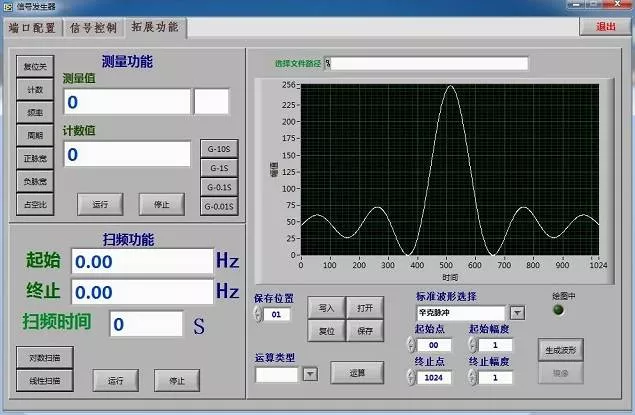
Task: Click the 绘图中 indicator LED
Action: [558, 311]
